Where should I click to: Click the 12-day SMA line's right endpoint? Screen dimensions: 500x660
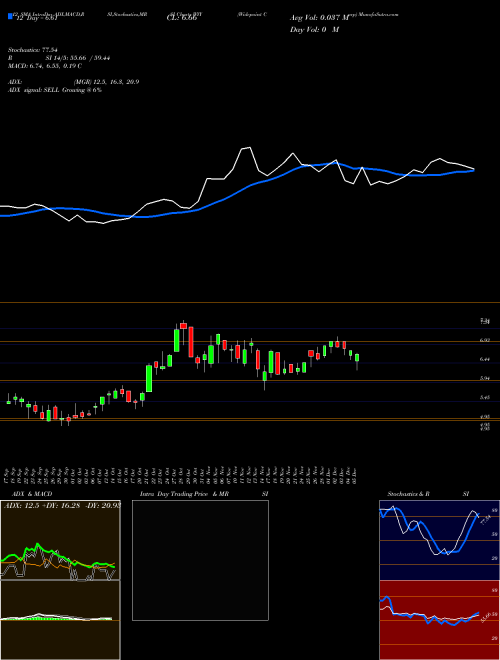click(x=473, y=170)
